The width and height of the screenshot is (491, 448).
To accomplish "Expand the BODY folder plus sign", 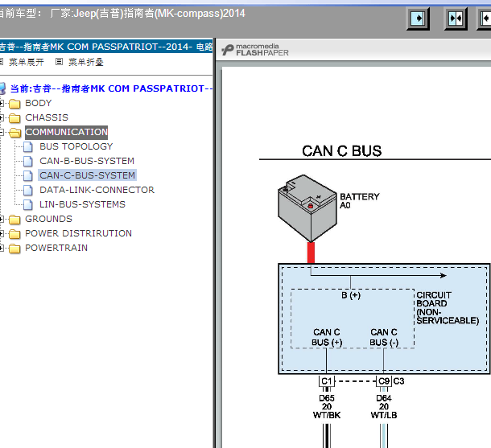I will [x=2, y=103].
